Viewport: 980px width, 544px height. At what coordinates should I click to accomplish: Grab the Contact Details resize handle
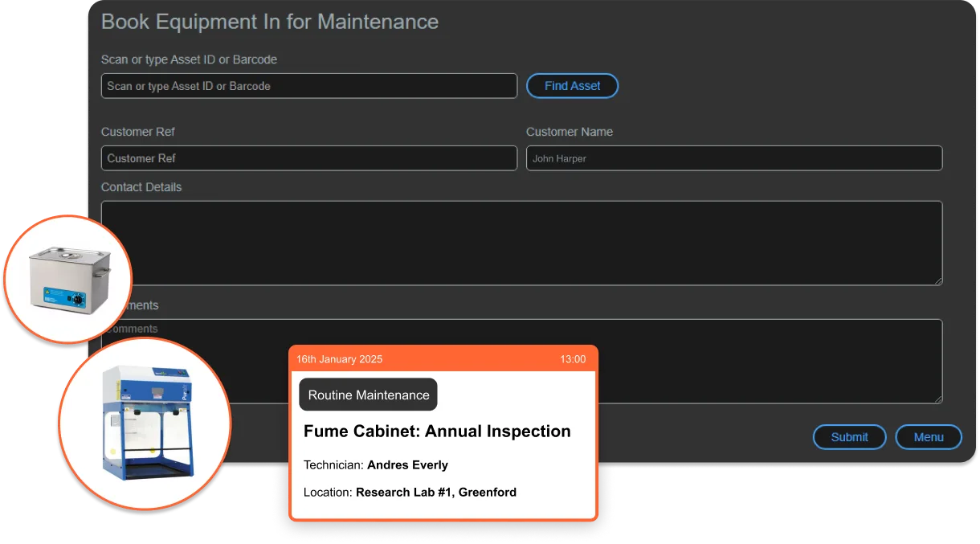(x=937, y=280)
